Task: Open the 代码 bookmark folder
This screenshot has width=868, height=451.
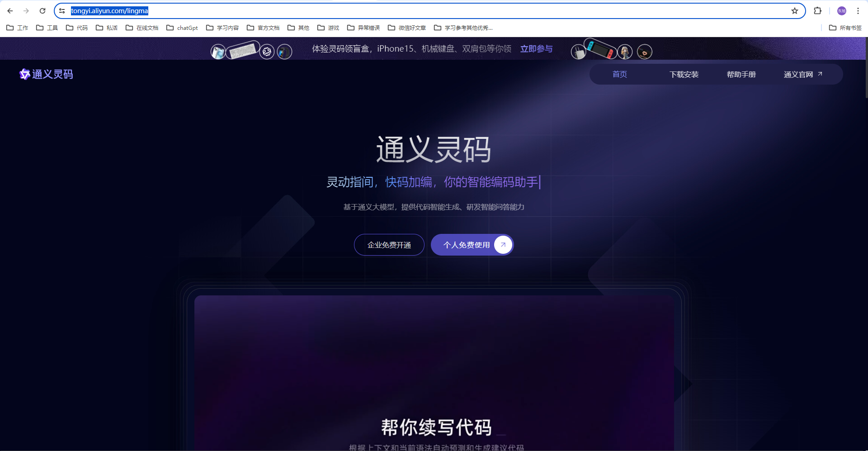Action: pyautogui.click(x=77, y=28)
